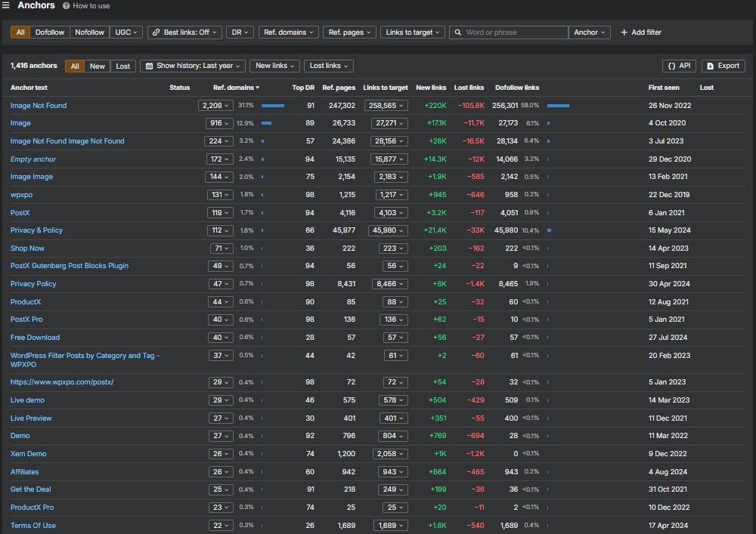Viewport: 756px width, 534px height.
Task: Open the Shop Now anchor link
Action: [x=27, y=248]
